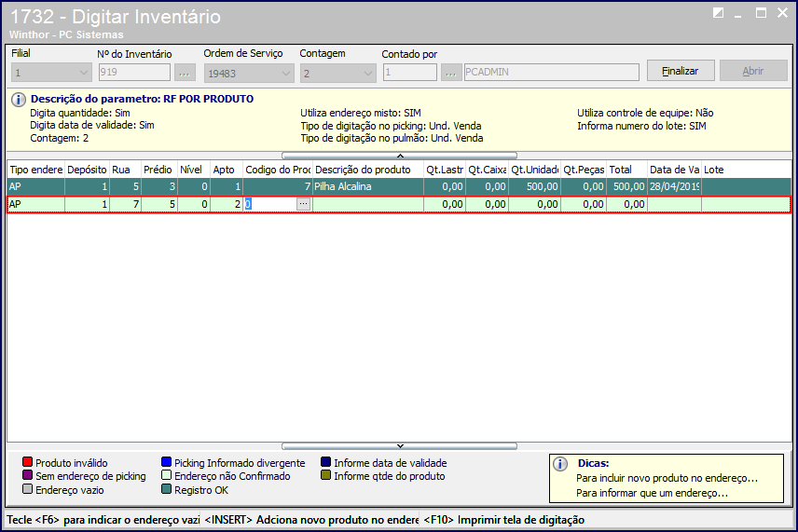Click the Prédio column header
The height and width of the screenshot is (532, 798).
pos(159,170)
